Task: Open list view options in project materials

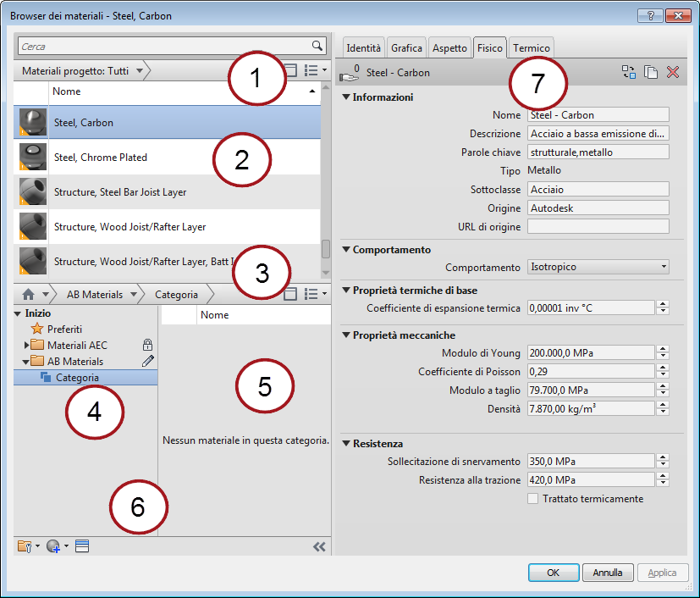Action: [x=316, y=70]
